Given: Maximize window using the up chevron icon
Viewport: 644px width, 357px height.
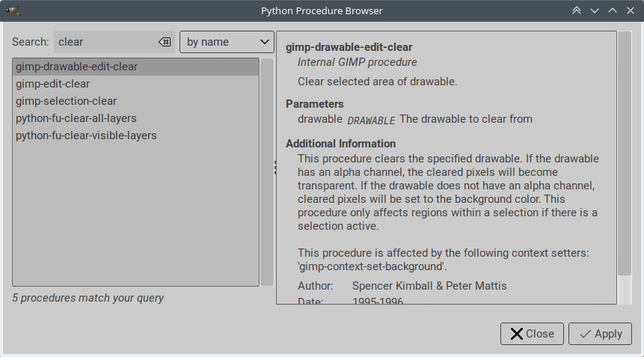Looking at the screenshot, I should (613, 10).
